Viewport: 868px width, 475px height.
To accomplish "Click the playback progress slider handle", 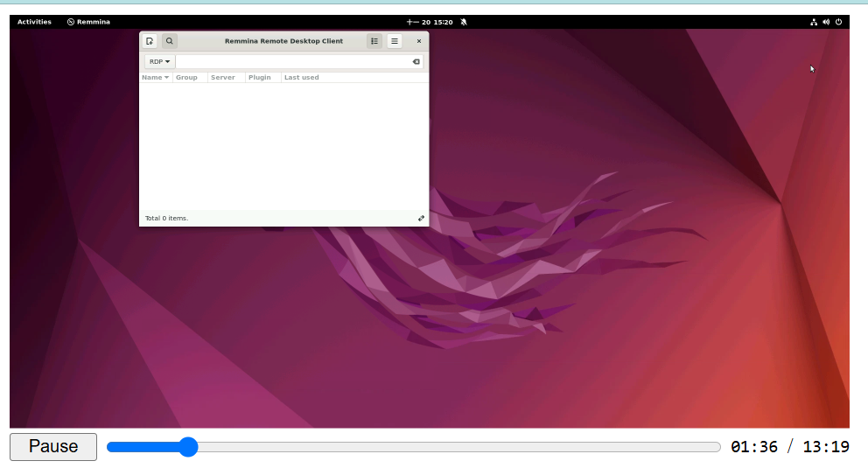I will click(x=188, y=447).
